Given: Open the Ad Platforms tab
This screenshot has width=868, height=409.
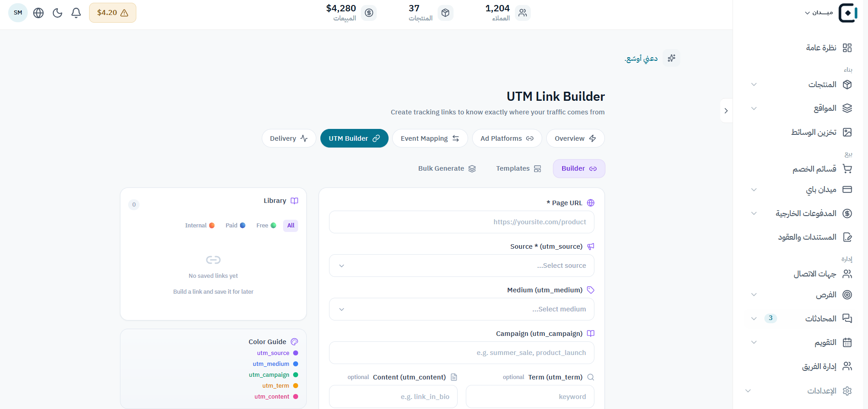Looking at the screenshot, I should [x=507, y=138].
